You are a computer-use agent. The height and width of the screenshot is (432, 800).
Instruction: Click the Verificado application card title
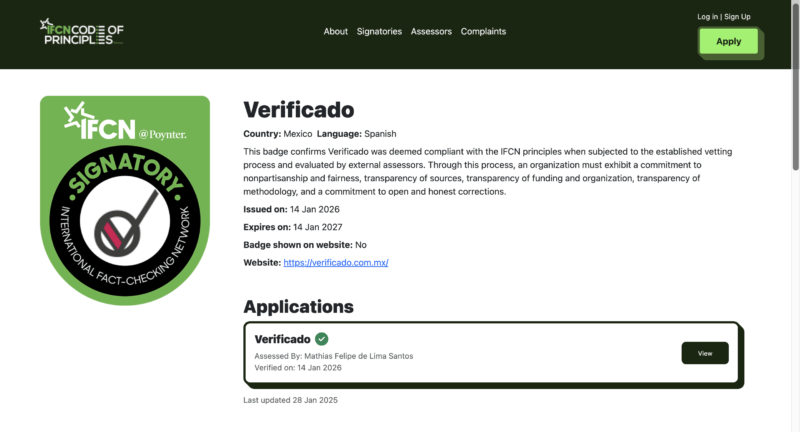coord(282,339)
